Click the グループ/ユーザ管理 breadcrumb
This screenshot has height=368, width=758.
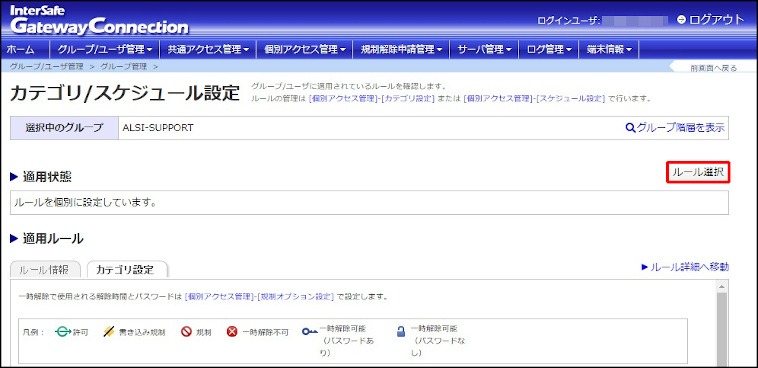pos(46,66)
